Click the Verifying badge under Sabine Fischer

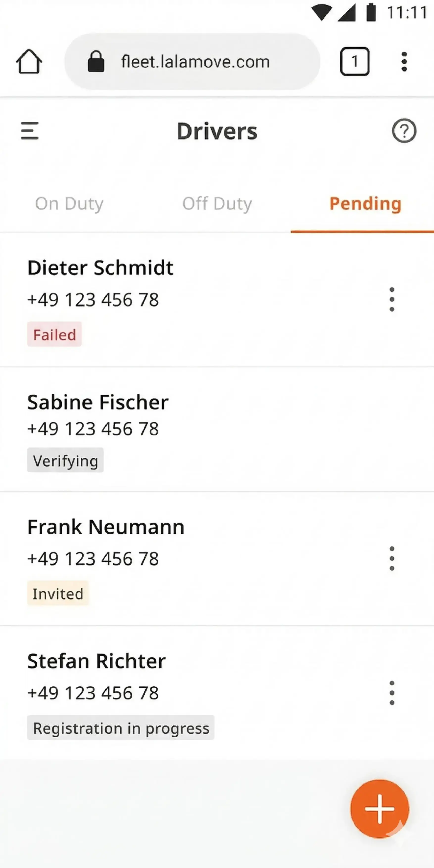coord(65,461)
